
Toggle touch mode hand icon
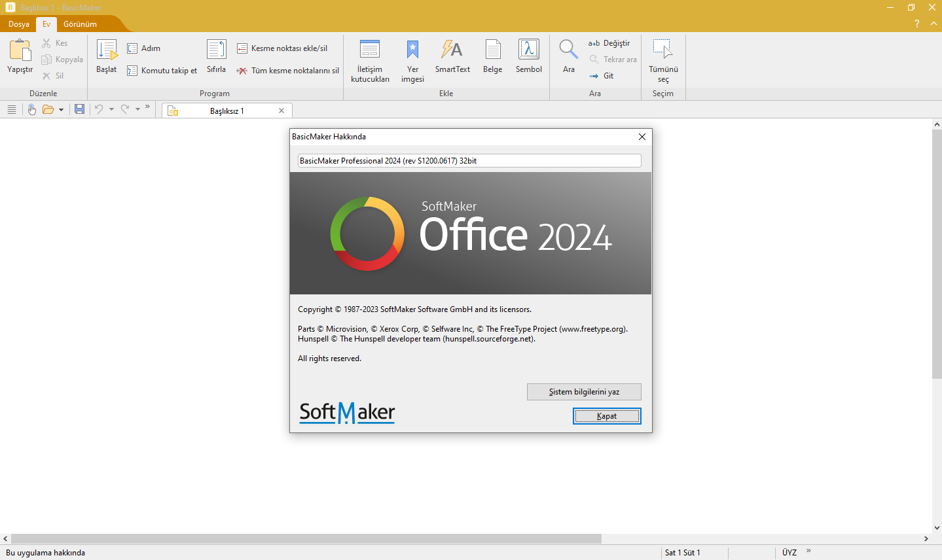(31, 109)
